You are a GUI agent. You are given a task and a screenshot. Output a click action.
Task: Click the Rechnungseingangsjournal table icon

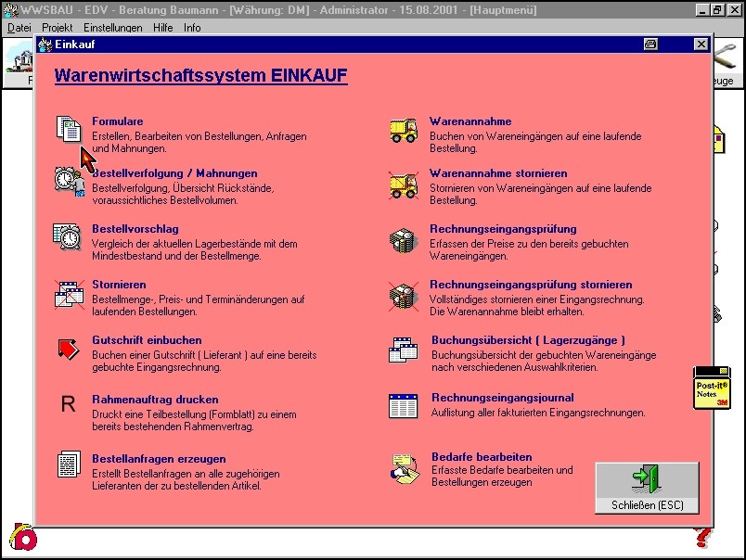tap(403, 406)
